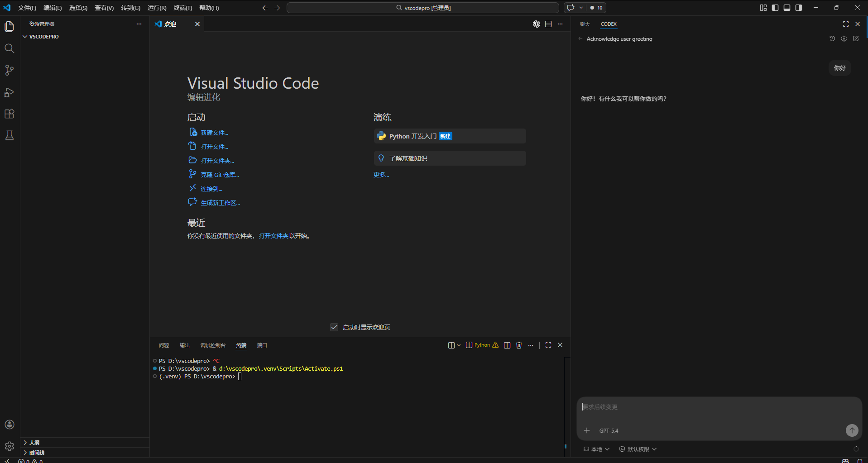Open the 默认权限 permissions dropdown
The height and width of the screenshot is (463, 868).
[638, 449]
